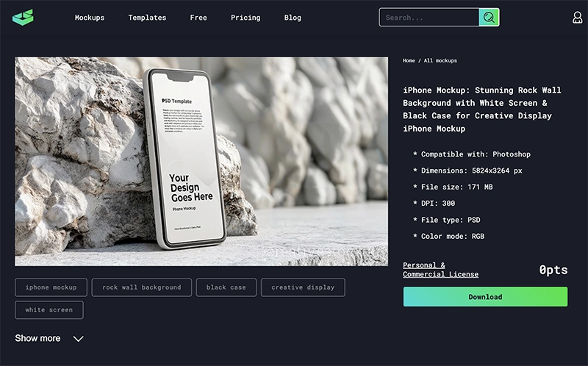This screenshot has height=366, width=588.
Task: Visit the Blog navigation link
Action: pyautogui.click(x=293, y=18)
